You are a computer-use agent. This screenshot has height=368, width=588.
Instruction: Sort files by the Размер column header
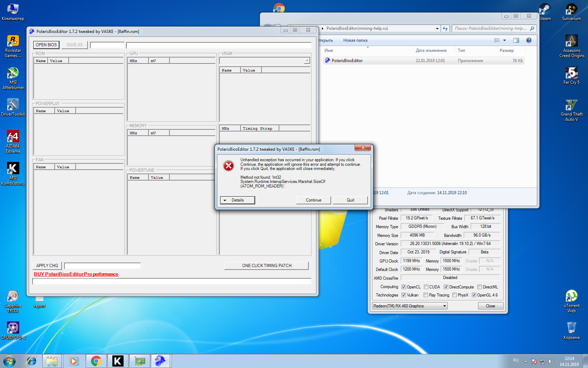coord(511,50)
